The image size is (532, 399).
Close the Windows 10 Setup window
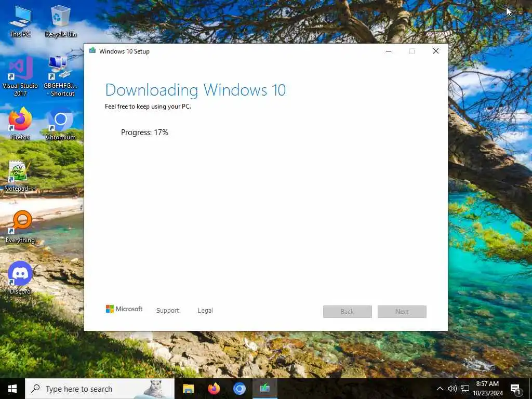point(436,51)
